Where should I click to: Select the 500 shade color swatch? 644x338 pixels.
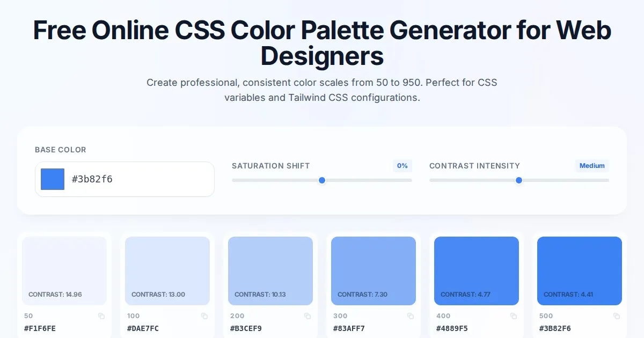click(580, 270)
